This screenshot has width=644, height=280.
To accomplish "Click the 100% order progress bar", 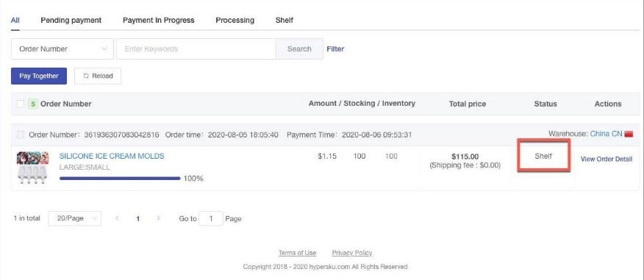I will pyautogui.click(x=120, y=179).
